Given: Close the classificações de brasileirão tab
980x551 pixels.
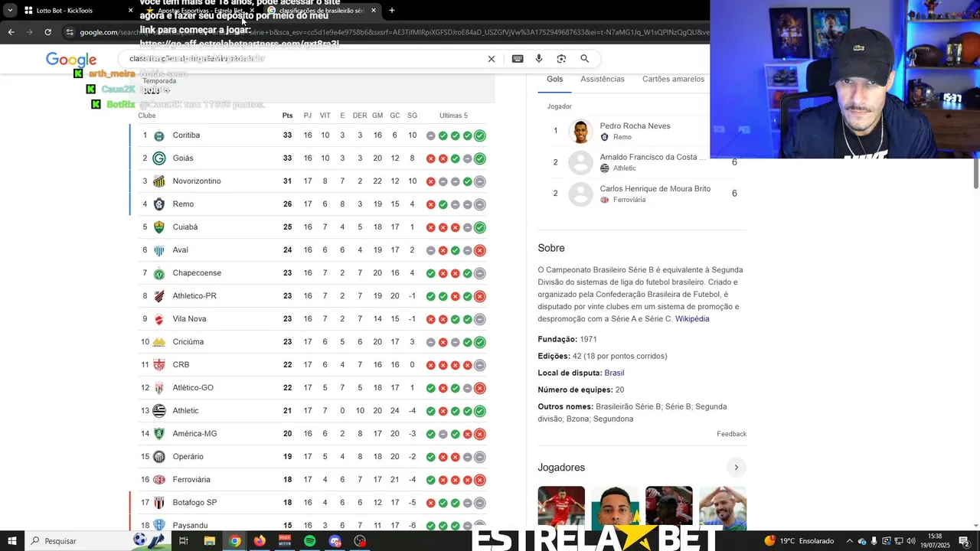Looking at the screenshot, I should coord(373,11).
